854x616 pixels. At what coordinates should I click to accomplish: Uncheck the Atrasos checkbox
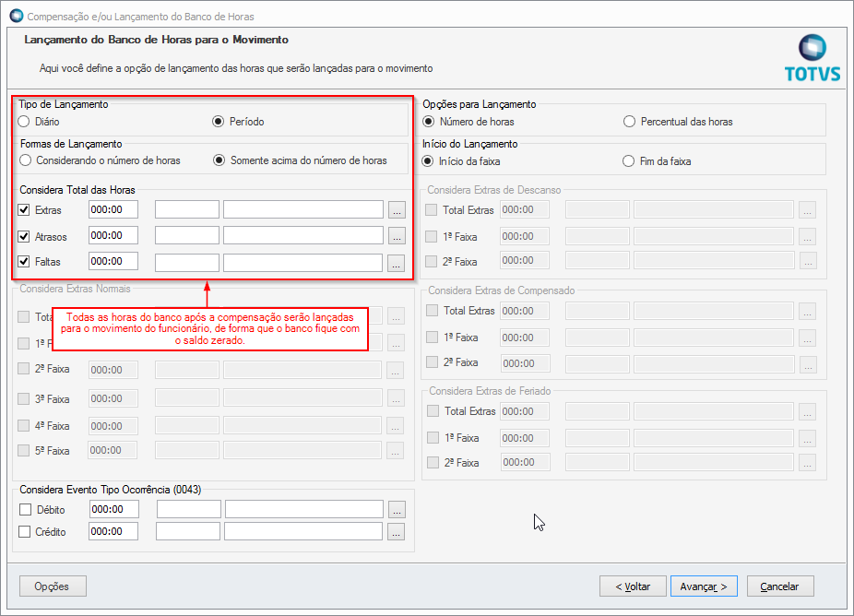pyautogui.click(x=23, y=236)
